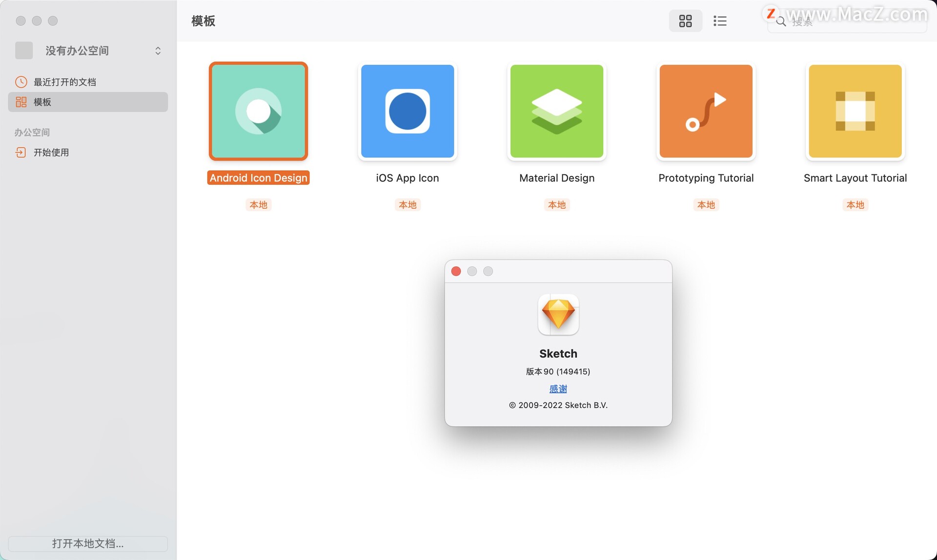Open the acknowledgements link in About

point(558,389)
